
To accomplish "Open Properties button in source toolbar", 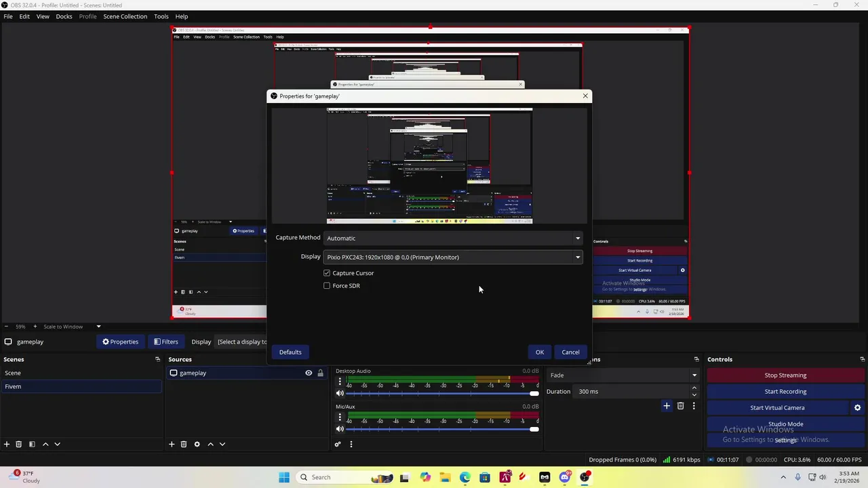I will [x=120, y=342].
